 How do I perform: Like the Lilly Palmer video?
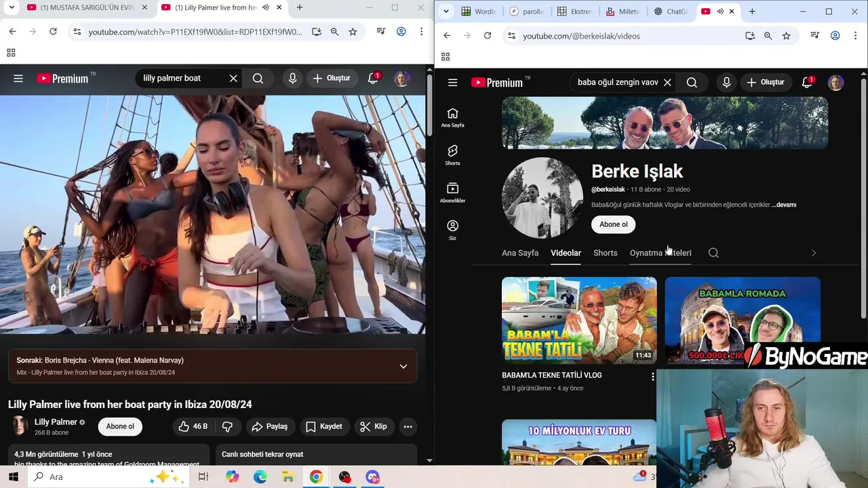193,426
